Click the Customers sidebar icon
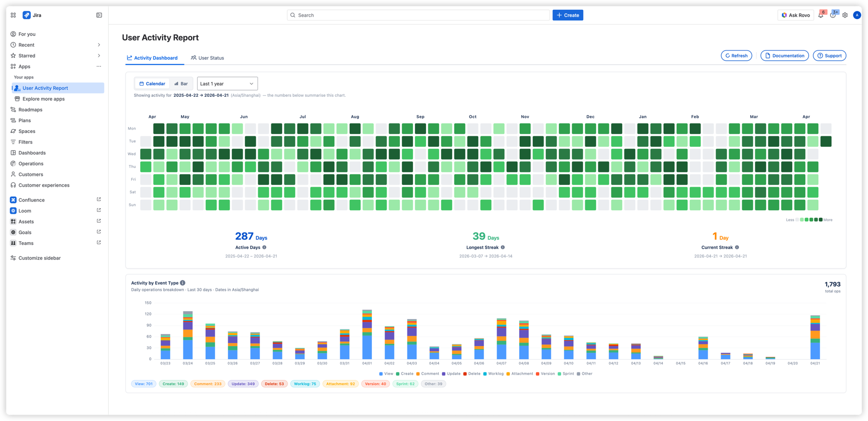Viewport: 868px width, 421px height. pos(13,174)
